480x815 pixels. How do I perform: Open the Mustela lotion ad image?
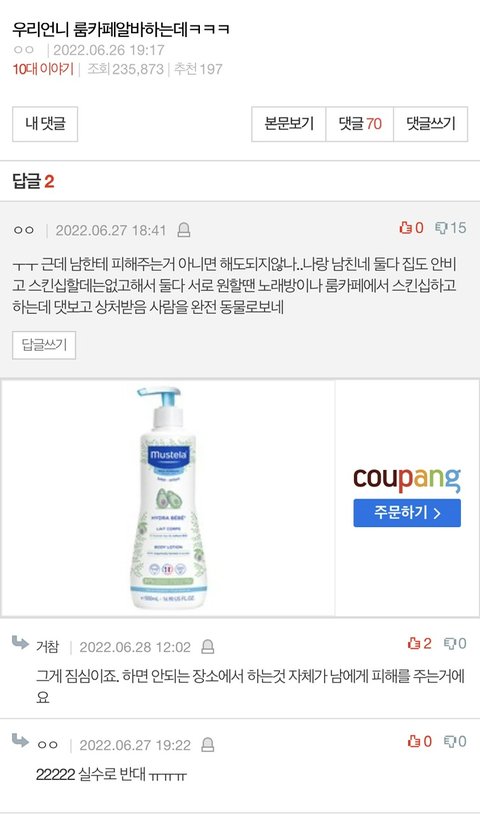pos(168,498)
